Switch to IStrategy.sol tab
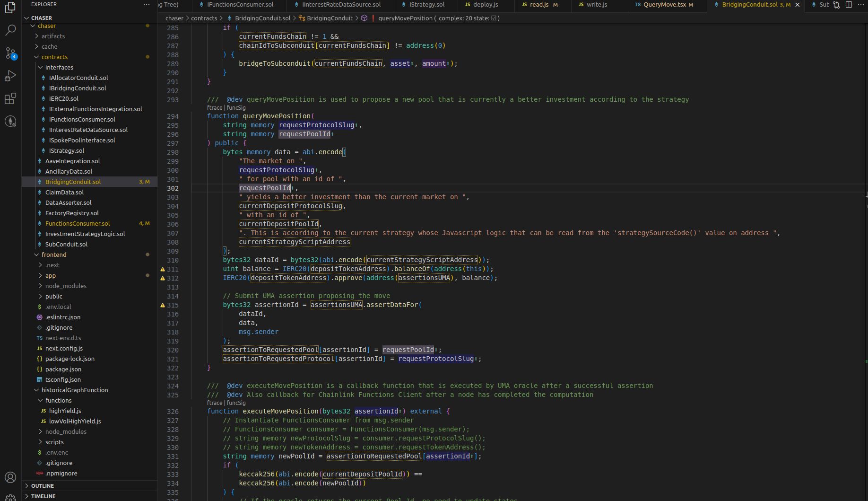Screen dimensions: 868x501 point(426,5)
